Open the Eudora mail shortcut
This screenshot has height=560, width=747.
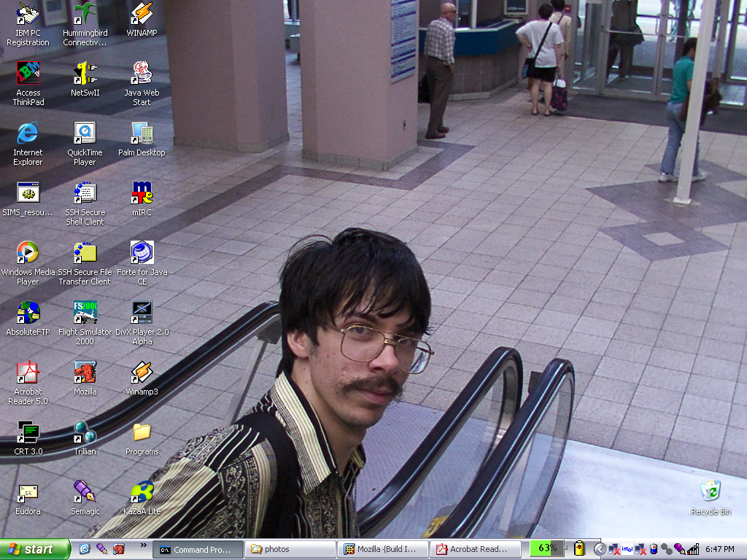coord(28,492)
